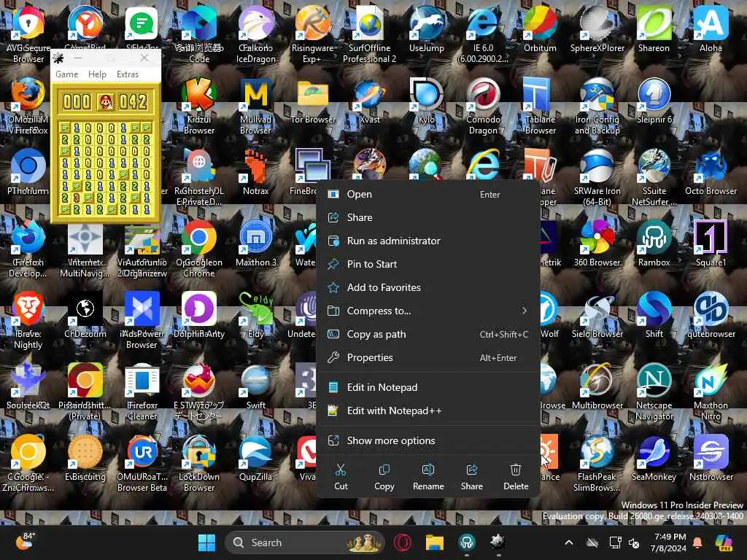Click the Comodo Dragon desktop icon
Screen dimensions: 747x560
[483, 93]
